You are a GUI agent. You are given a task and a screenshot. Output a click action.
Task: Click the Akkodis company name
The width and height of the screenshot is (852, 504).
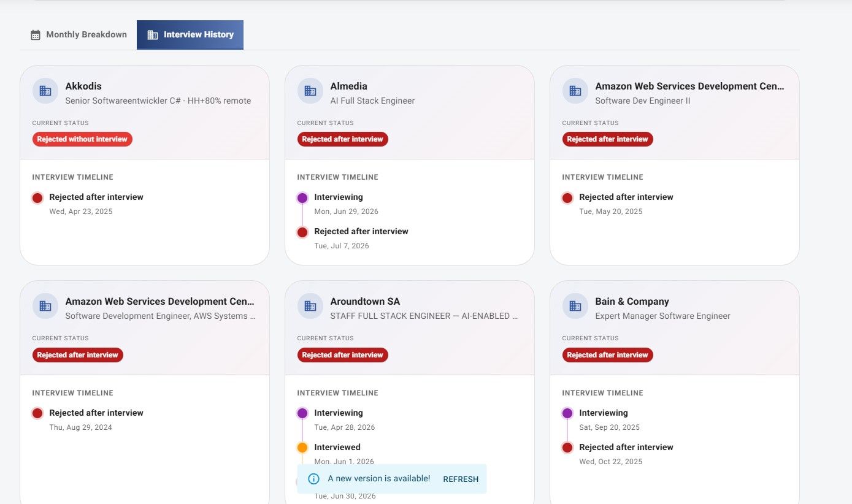click(x=83, y=86)
